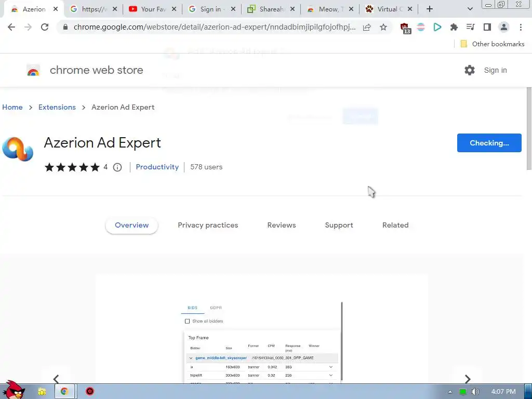Click the BIDS tab in screenshot

(192, 308)
